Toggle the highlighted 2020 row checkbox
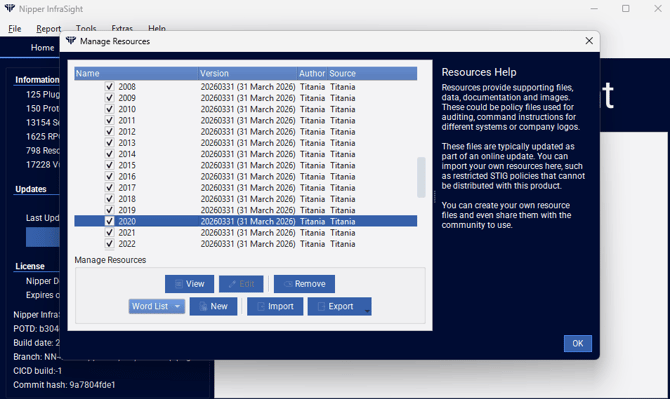The width and height of the screenshot is (670, 399). [x=109, y=221]
